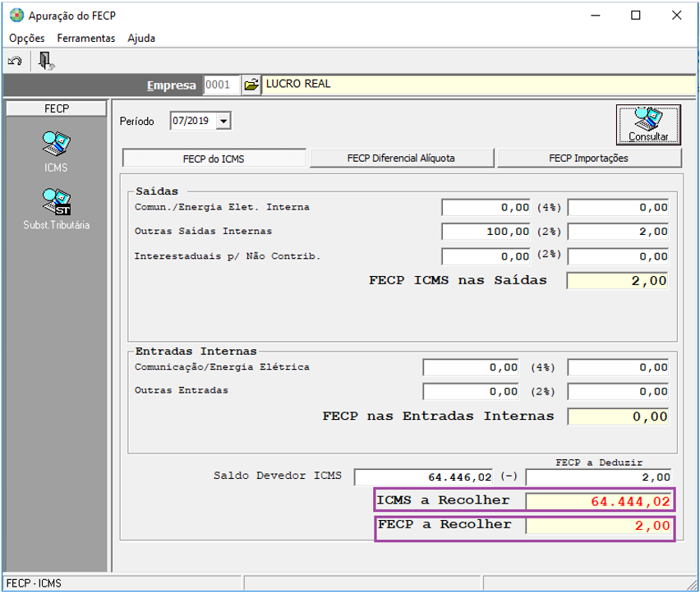Switch to FECP do ICMS tab
Screen dimensions: 700x594
click(214, 159)
